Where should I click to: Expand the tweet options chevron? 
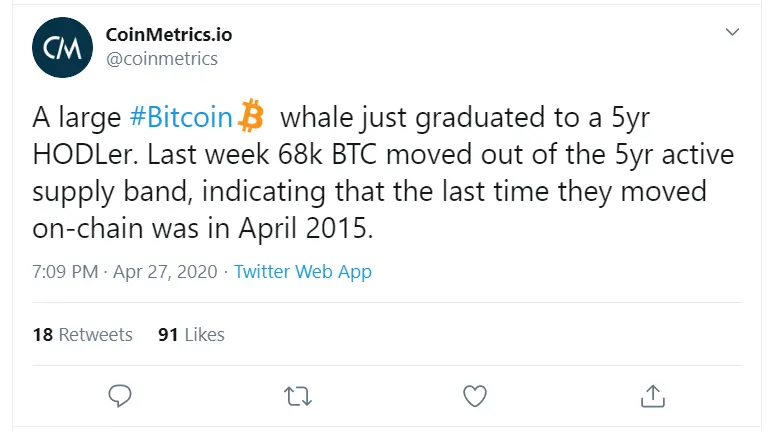[x=732, y=32]
